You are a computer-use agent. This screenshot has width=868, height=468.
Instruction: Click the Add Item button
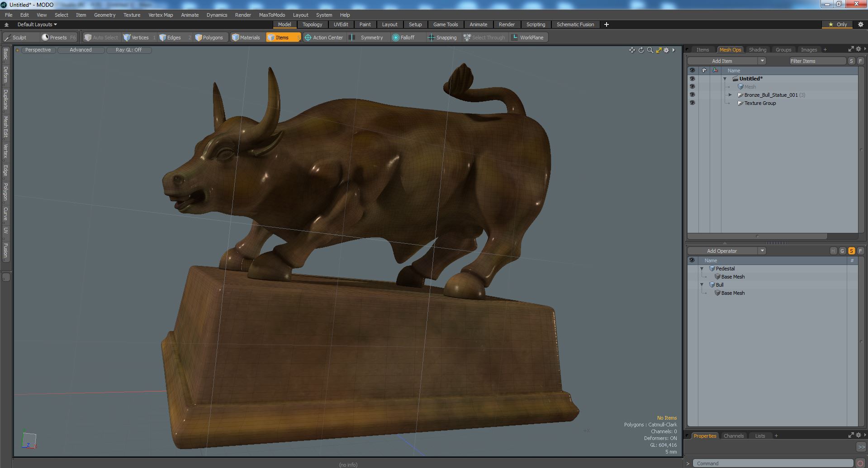coord(722,61)
